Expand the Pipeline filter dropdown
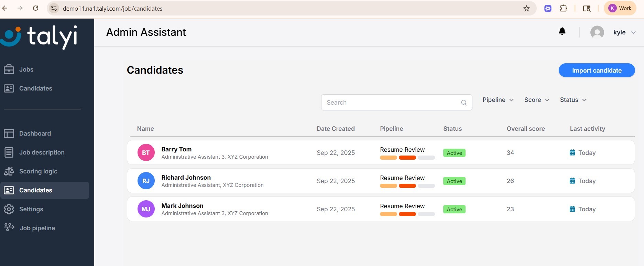The width and height of the screenshot is (644, 266). click(498, 100)
